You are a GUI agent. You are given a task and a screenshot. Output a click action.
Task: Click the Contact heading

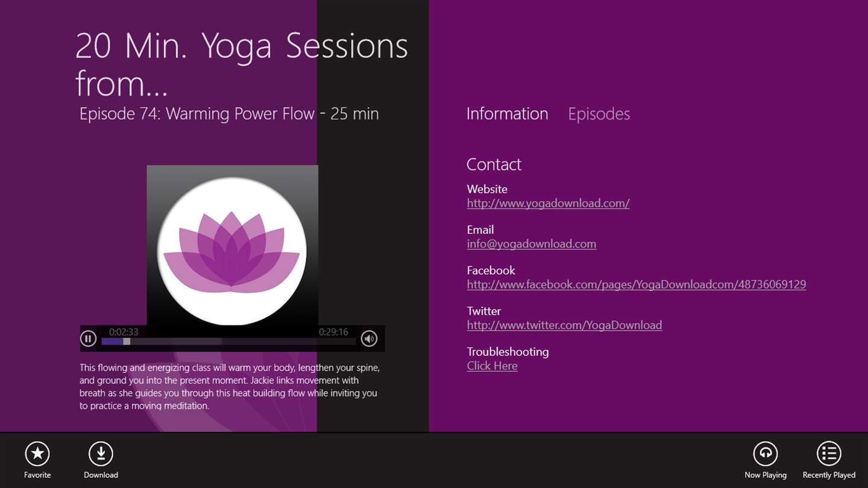(494, 164)
